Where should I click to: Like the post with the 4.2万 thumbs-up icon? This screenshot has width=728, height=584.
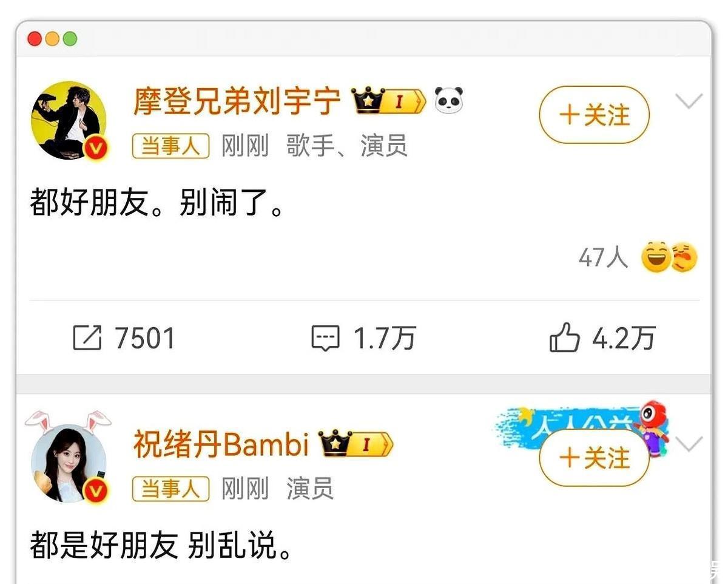coord(564,338)
